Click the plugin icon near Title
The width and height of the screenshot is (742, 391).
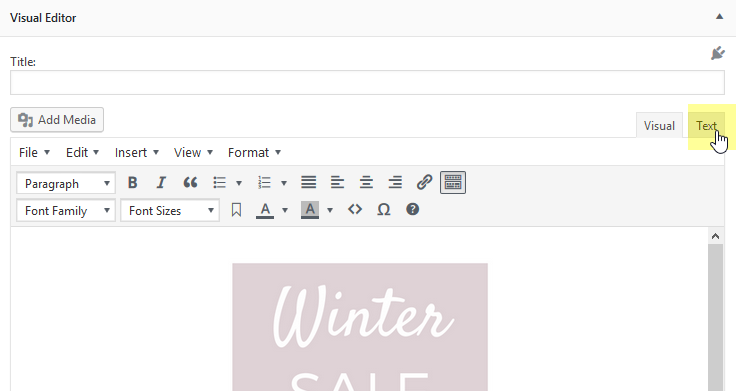pyautogui.click(x=717, y=53)
